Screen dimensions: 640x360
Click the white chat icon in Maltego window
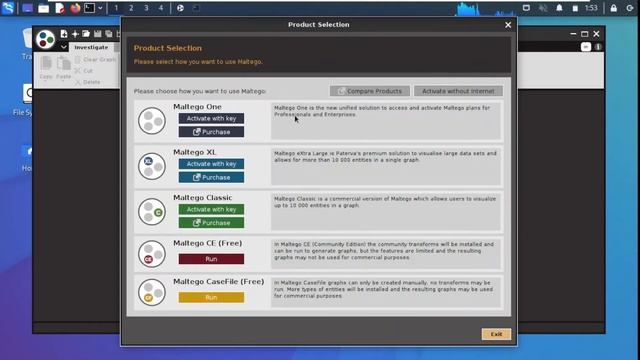[586, 47]
